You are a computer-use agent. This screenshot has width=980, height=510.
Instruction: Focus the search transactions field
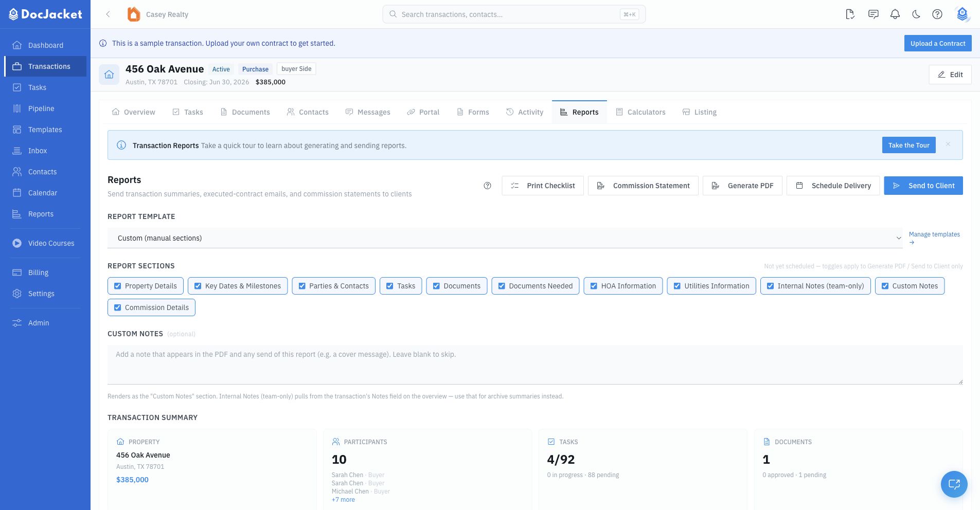pos(514,14)
